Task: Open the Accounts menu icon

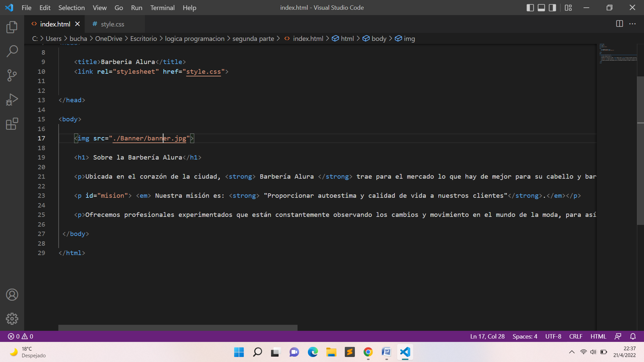Action: [12, 295]
